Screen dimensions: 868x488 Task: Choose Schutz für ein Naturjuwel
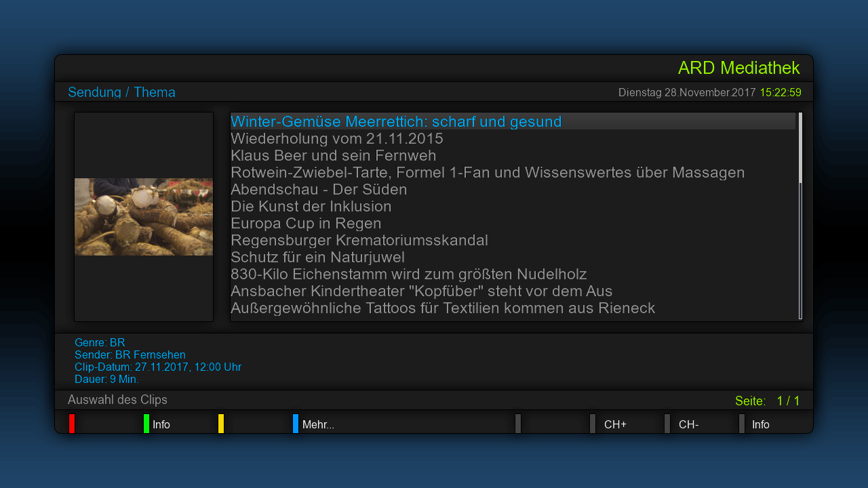(x=317, y=258)
